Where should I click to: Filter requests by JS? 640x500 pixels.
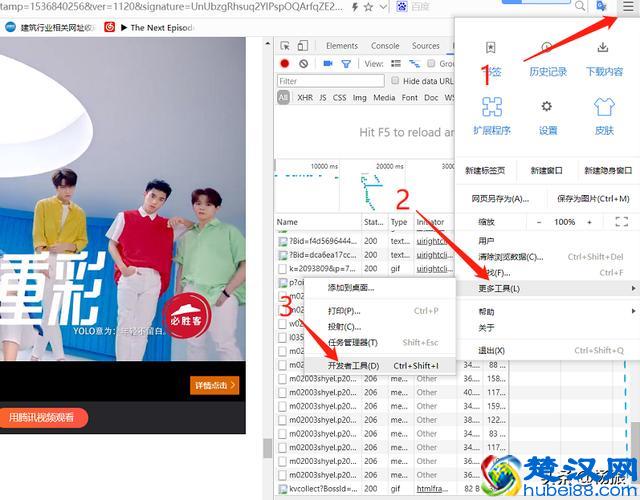click(322, 98)
